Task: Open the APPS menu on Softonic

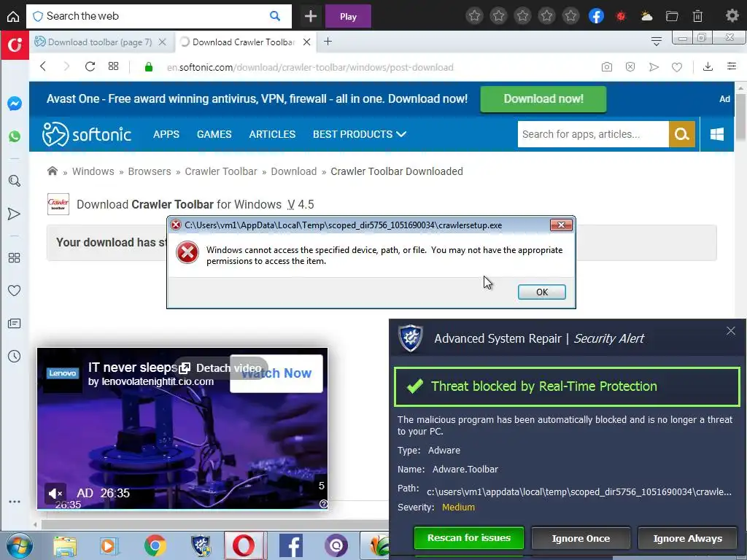Action: click(166, 134)
